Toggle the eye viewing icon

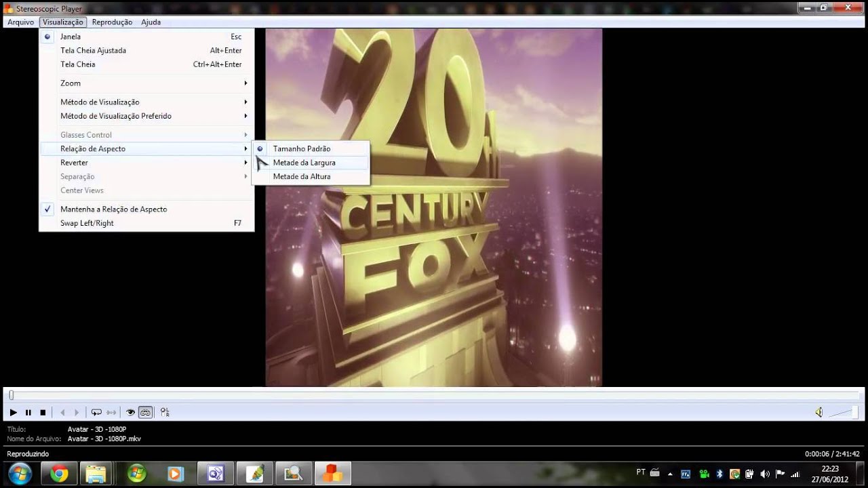click(130, 412)
